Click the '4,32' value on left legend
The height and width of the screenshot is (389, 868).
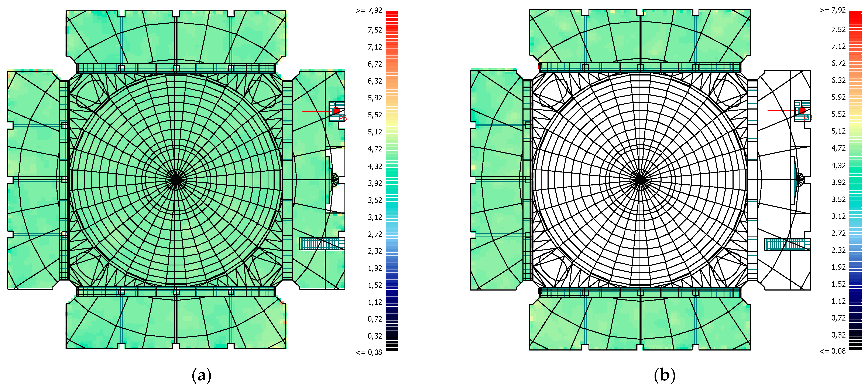(375, 166)
